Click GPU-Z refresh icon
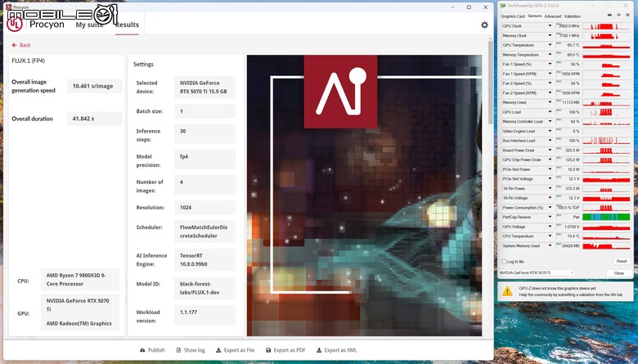This screenshot has width=638, height=364. click(618, 15)
